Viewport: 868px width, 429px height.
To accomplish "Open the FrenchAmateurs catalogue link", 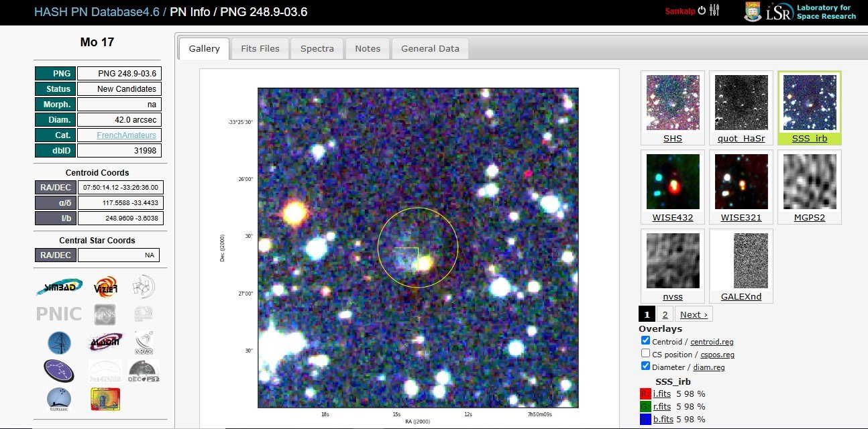I will click(127, 135).
